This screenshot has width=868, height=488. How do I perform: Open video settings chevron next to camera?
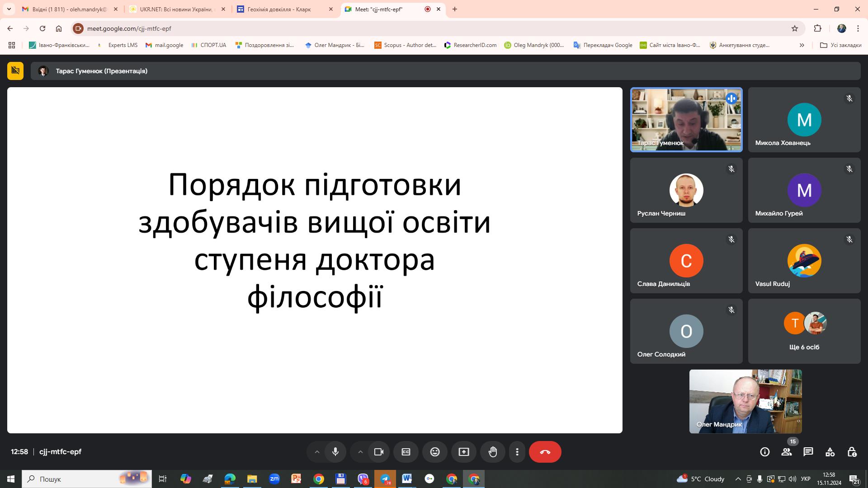(361, 451)
